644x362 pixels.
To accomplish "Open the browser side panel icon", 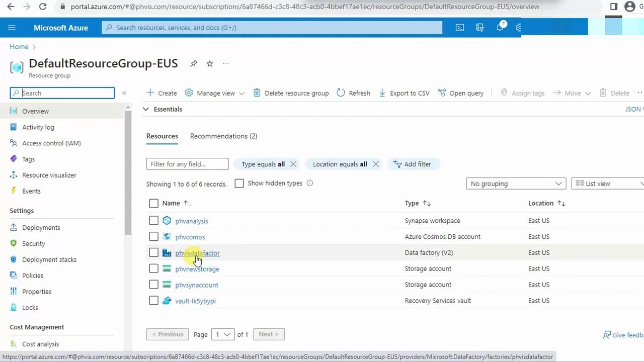I will pos(614,7).
